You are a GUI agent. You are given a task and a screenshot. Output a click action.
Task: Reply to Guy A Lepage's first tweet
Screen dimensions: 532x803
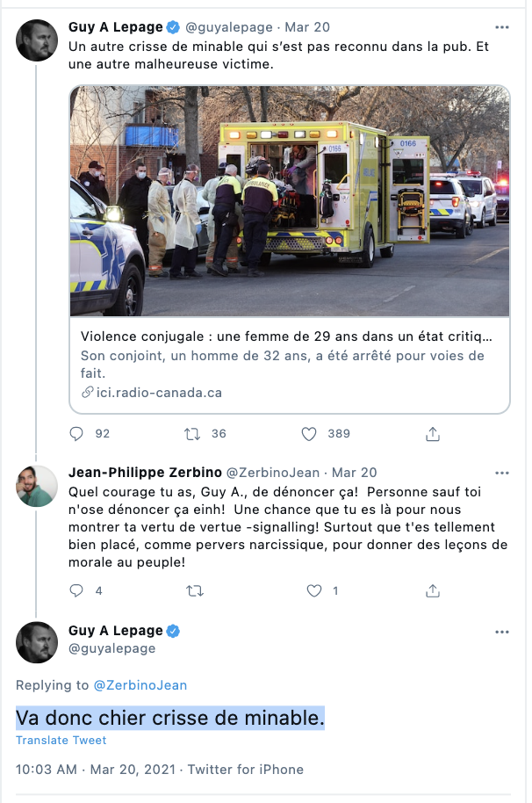tap(76, 434)
